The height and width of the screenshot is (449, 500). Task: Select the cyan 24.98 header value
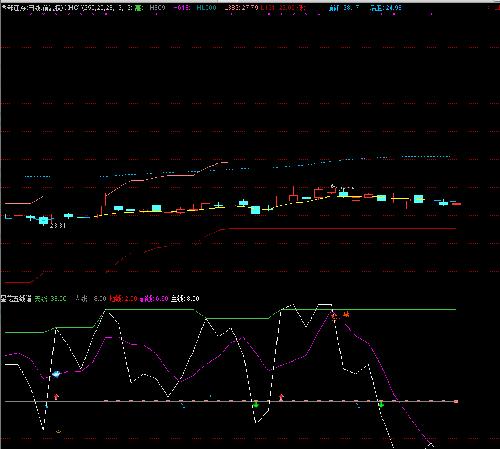click(x=392, y=8)
